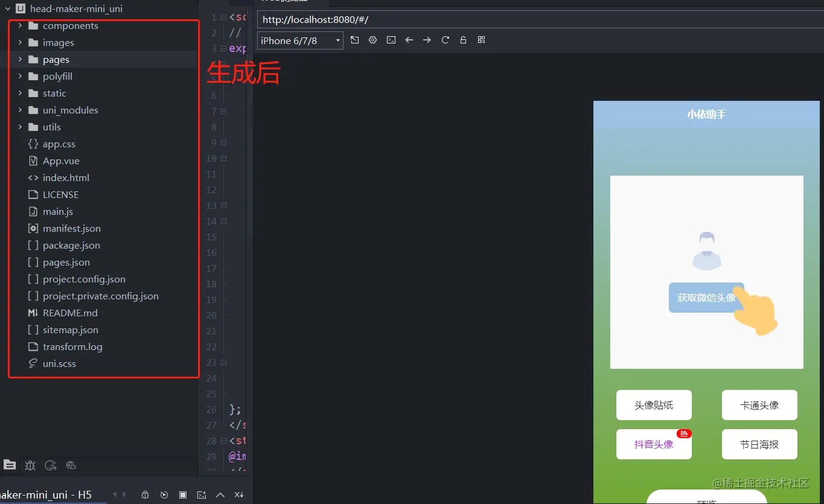
Task: Open pages.json file
Action: [66, 263]
